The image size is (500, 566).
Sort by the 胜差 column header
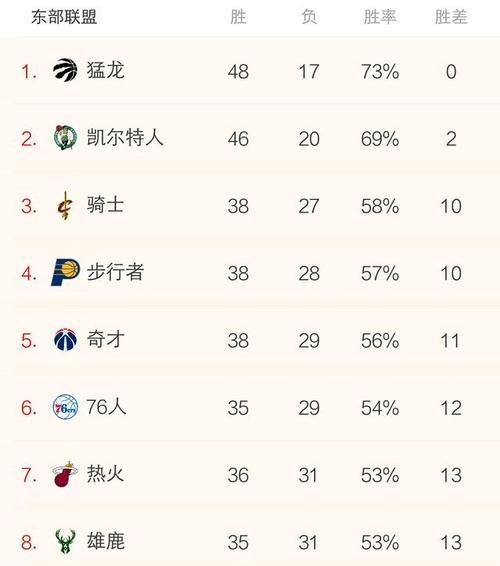451,17
